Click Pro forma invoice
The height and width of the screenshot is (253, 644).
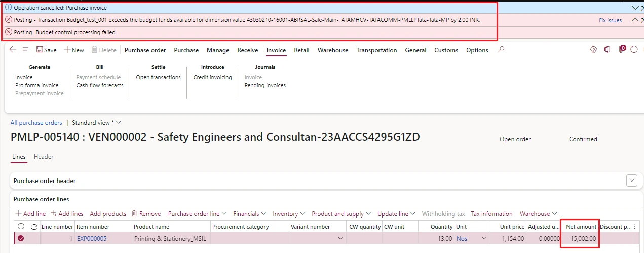pyautogui.click(x=37, y=85)
